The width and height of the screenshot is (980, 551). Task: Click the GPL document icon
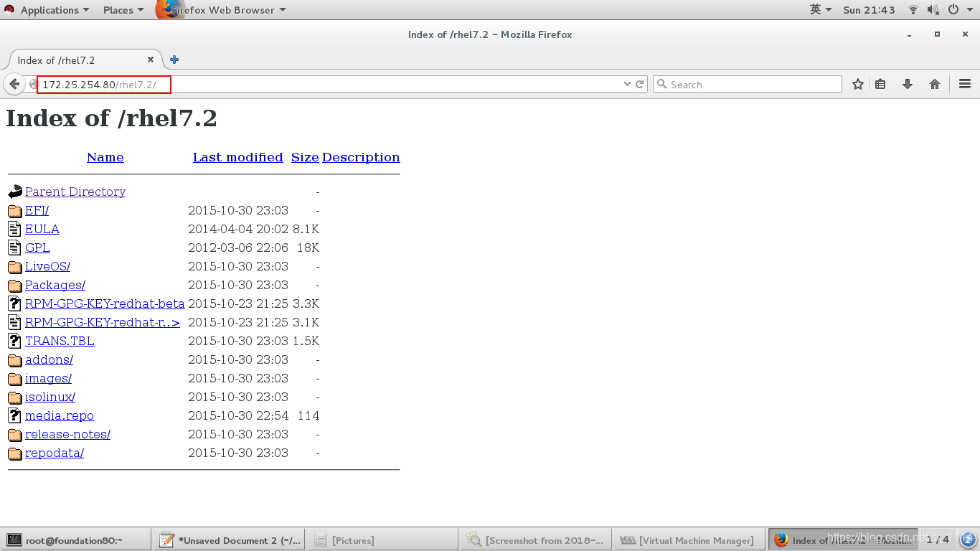[15, 248]
